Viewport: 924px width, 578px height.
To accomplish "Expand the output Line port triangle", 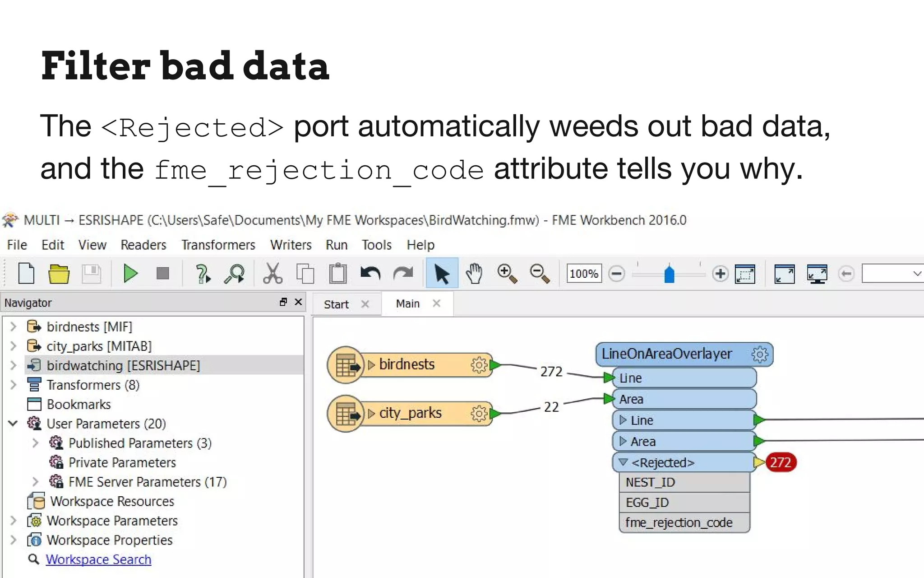I will pos(623,420).
